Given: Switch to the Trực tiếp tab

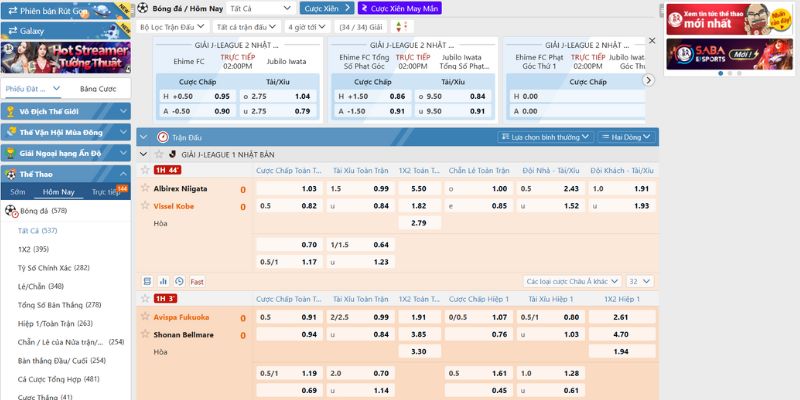Looking at the screenshot, I should (x=108, y=191).
